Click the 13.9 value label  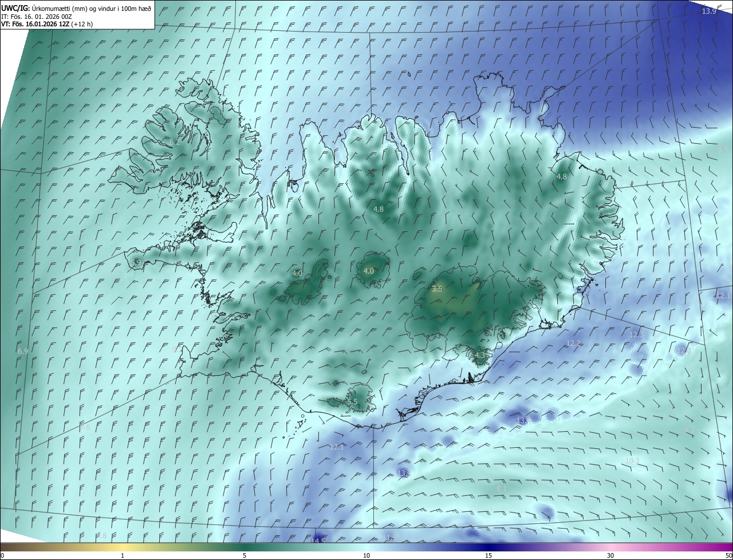point(709,11)
